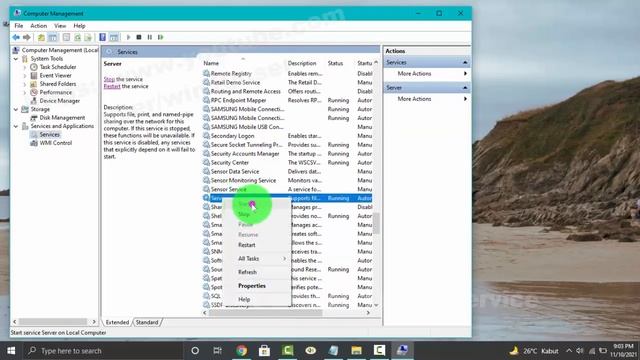Open the blue Help toolbar icon
Image resolution: width=640 pixels, height=360 pixels.
[102, 38]
